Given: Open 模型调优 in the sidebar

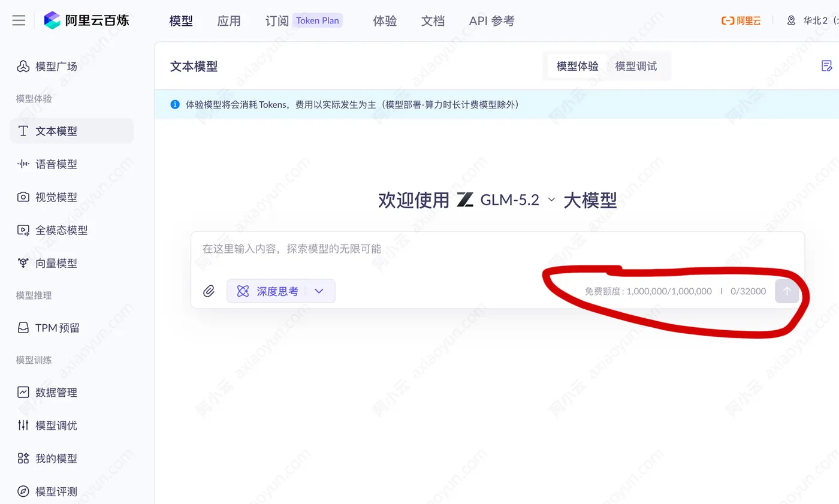Looking at the screenshot, I should click(x=72, y=425).
